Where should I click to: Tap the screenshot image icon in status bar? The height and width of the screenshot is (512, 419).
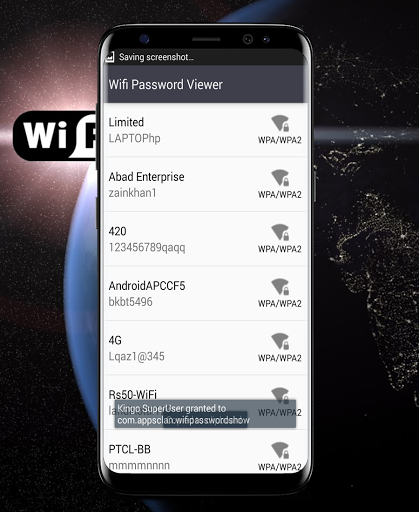(110, 57)
